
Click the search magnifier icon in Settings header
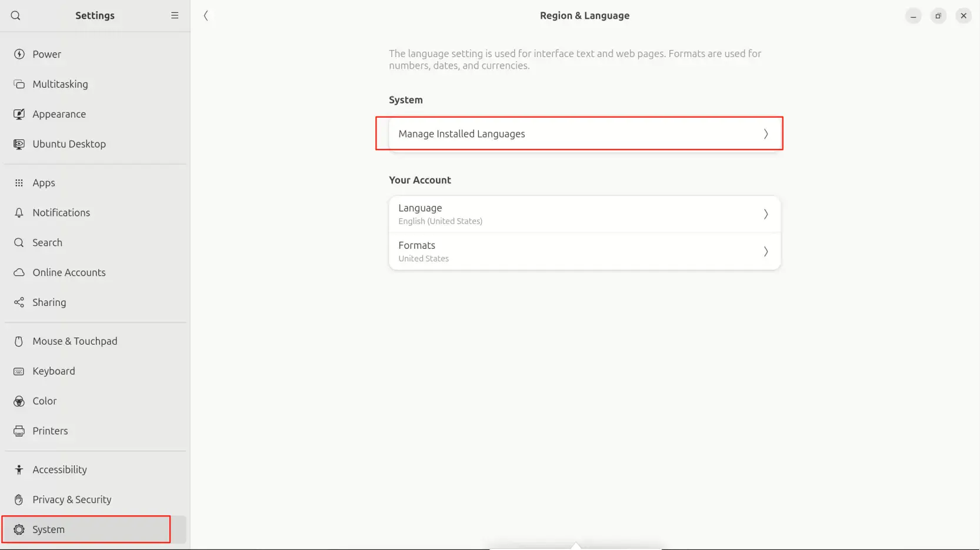[16, 16]
